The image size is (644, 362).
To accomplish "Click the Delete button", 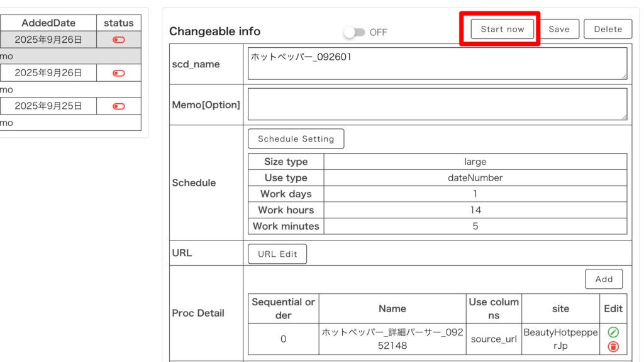I will tap(608, 29).
